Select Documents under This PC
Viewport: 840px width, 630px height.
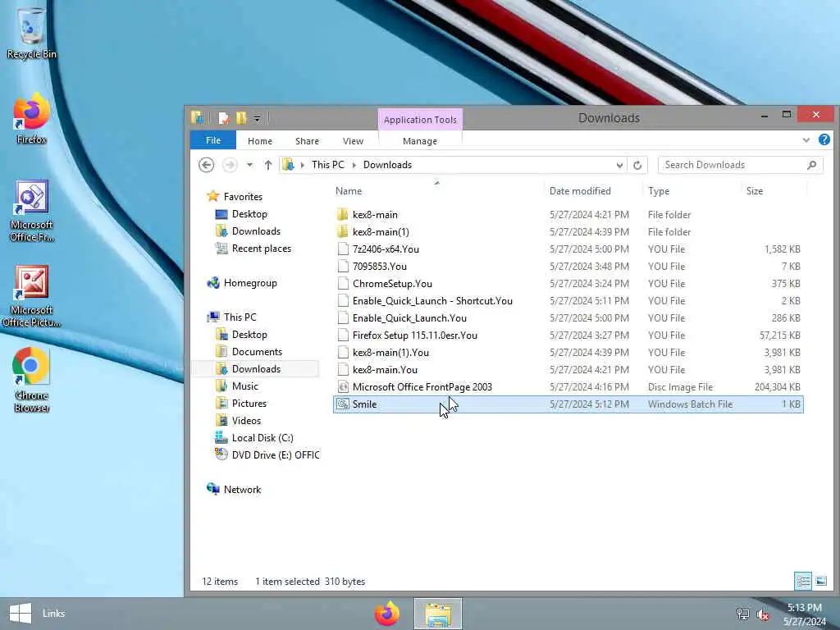(257, 351)
